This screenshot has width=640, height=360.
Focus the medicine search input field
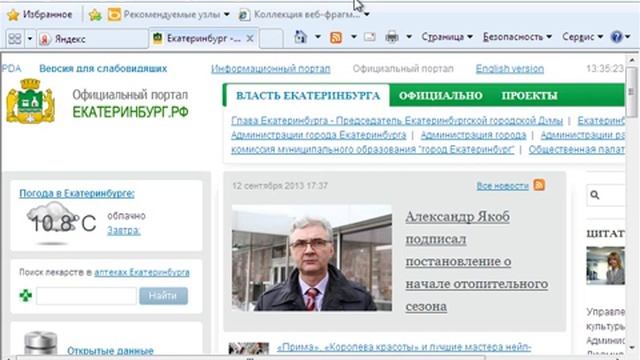coord(87,296)
